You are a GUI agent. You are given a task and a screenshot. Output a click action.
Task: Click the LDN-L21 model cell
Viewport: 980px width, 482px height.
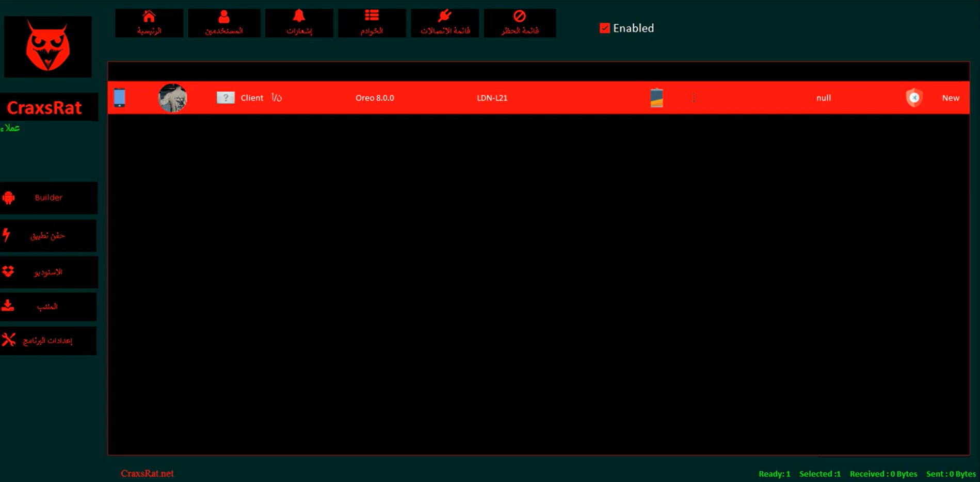click(492, 98)
